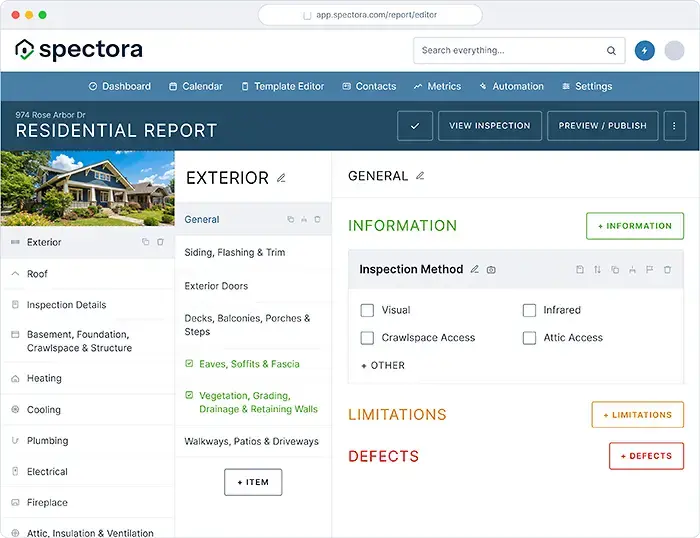Image resolution: width=700 pixels, height=538 pixels.
Task: Click the browser address bar
Action: click(x=370, y=15)
